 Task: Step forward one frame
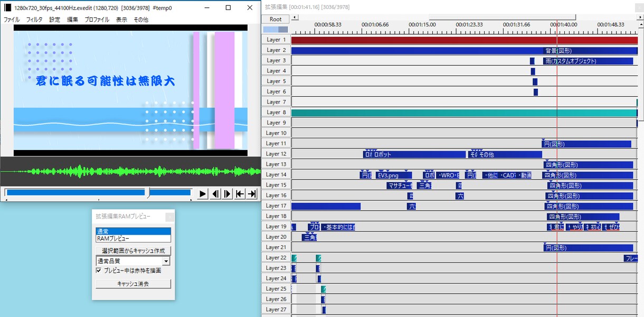point(228,194)
